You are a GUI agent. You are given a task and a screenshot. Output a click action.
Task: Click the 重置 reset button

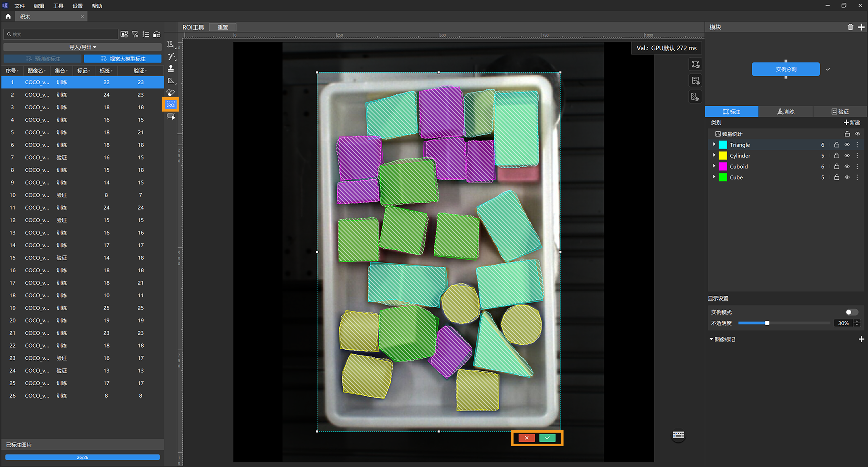(x=223, y=27)
